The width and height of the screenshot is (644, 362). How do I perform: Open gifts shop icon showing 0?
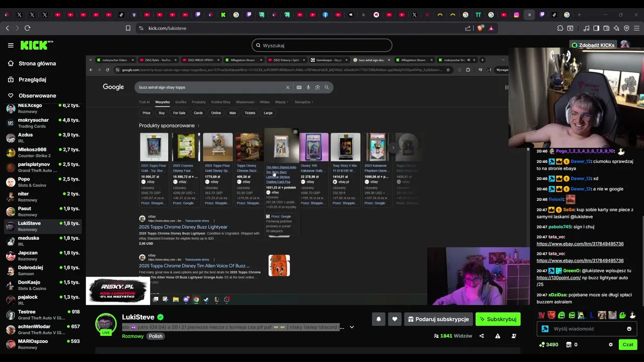point(572,345)
